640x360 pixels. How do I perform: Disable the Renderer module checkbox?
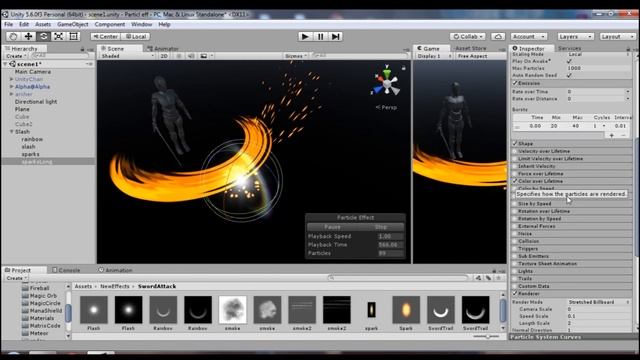point(515,293)
